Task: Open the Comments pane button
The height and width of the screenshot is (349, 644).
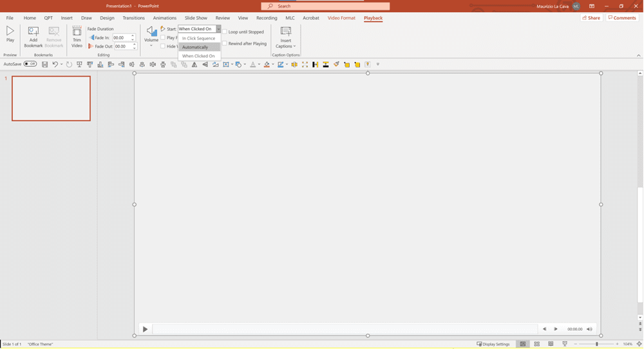Action: click(622, 18)
